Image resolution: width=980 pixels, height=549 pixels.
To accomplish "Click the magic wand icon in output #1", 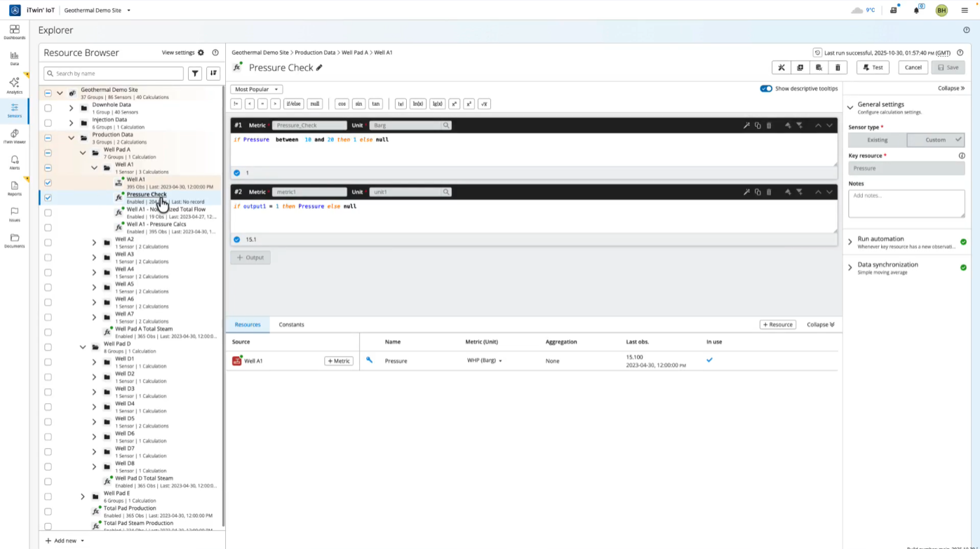I will pyautogui.click(x=747, y=126).
